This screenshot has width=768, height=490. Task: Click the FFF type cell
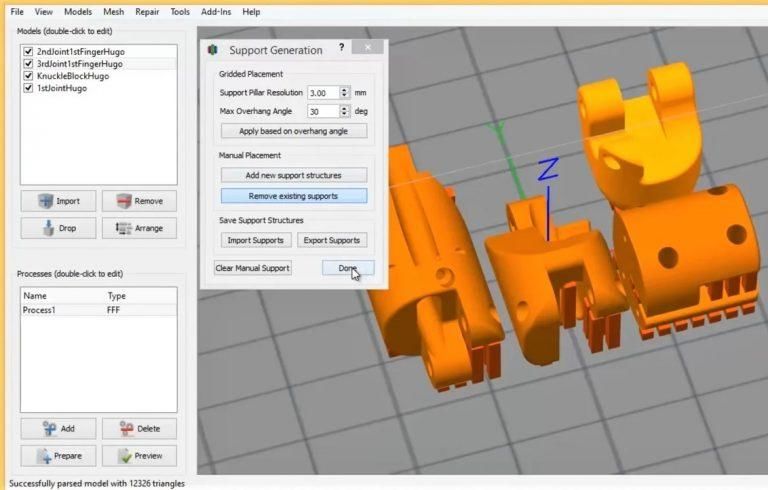coord(113,310)
